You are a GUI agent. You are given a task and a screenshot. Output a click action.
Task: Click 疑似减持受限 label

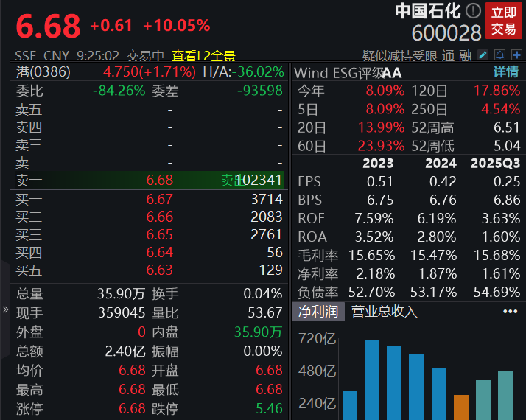click(400, 56)
